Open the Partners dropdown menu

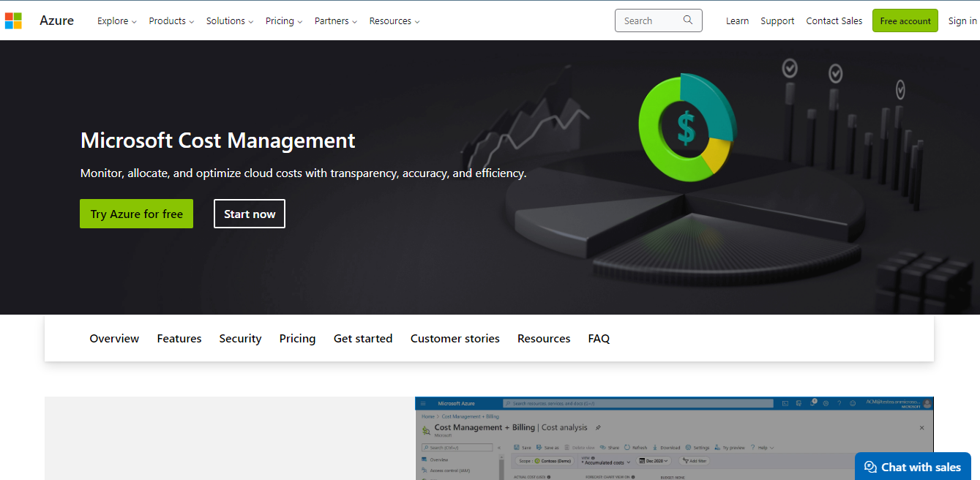(x=336, y=20)
